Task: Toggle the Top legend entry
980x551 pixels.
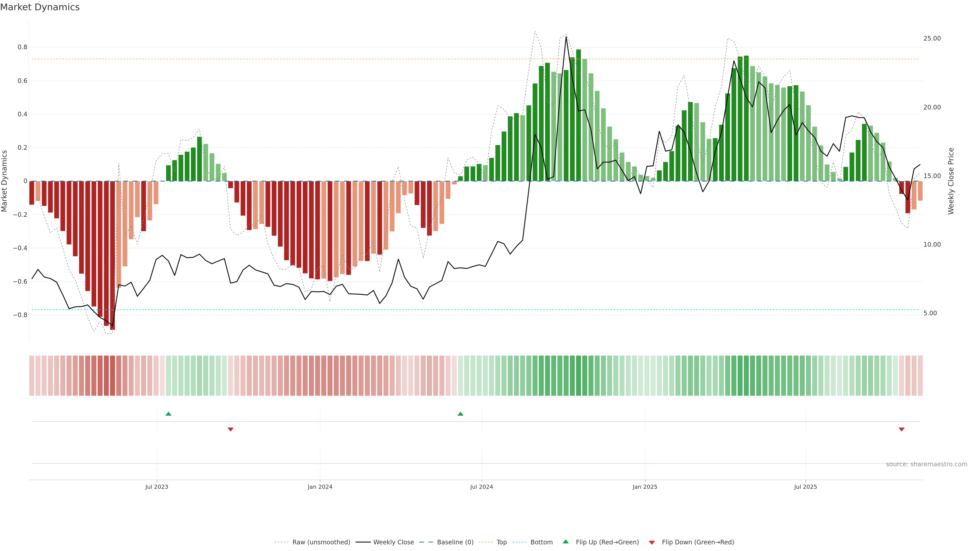Action: point(501,542)
